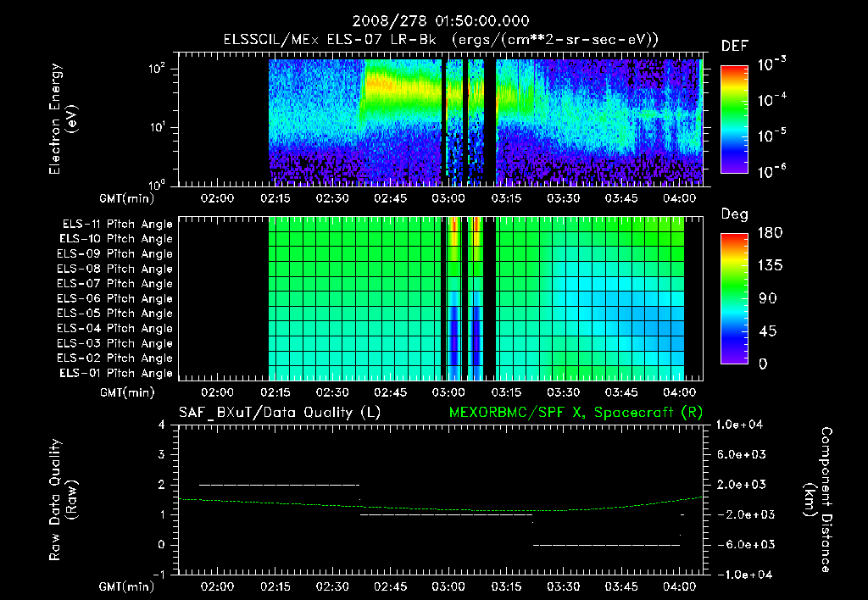Click the 2.0e+03 tick on distance axis

tap(741, 484)
